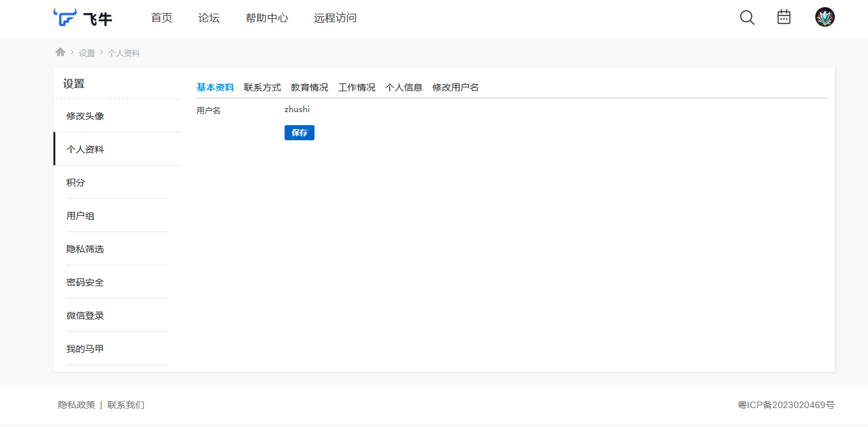Open 帮助中心 in top navigation
Viewport: 868px width, 427px height.
click(x=267, y=18)
